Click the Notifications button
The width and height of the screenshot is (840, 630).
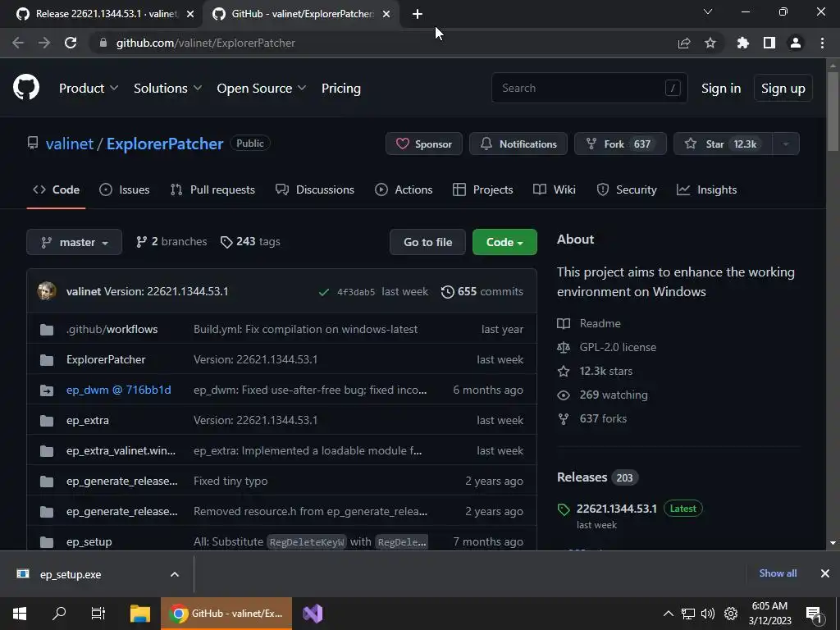[x=518, y=144]
